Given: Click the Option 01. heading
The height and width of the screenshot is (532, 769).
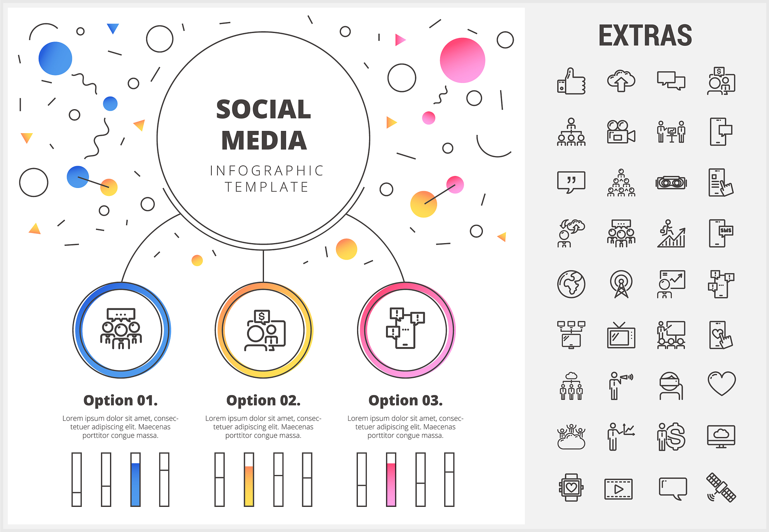Looking at the screenshot, I should (121, 400).
